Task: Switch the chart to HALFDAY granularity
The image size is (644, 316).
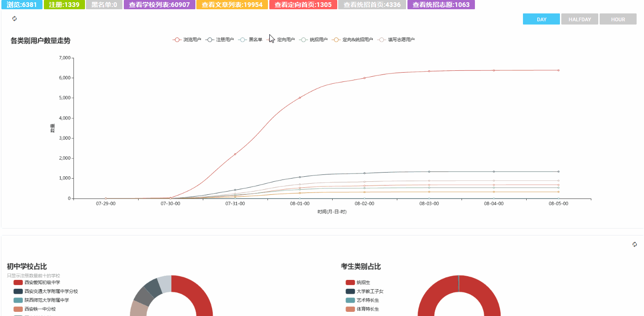Action: pyautogui.click(x=580, y=19)
